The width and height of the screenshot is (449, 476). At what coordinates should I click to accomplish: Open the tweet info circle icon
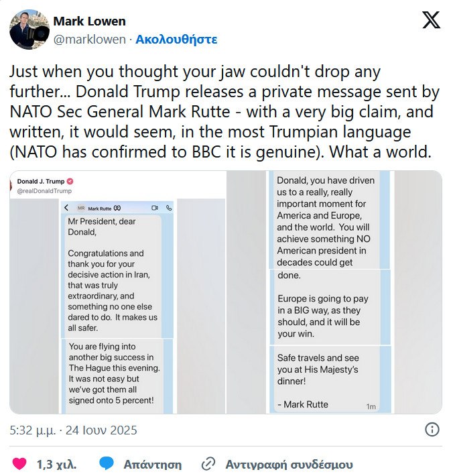click(x=432, y=429)
